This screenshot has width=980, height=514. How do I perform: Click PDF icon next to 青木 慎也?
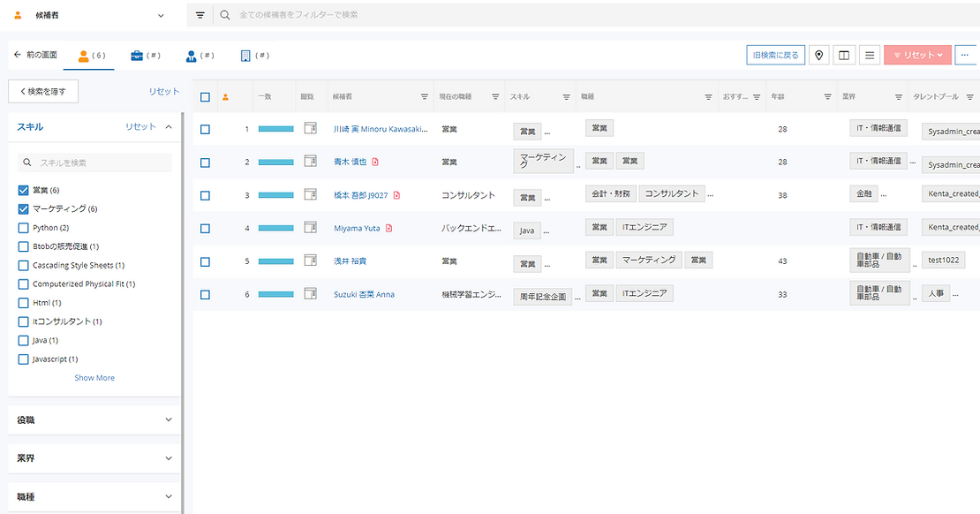(x=375, y=162)
